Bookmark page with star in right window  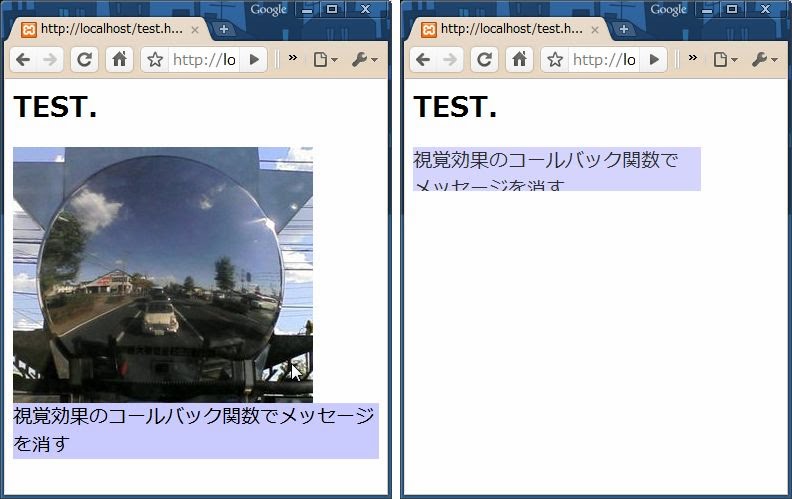pos(555,60)
